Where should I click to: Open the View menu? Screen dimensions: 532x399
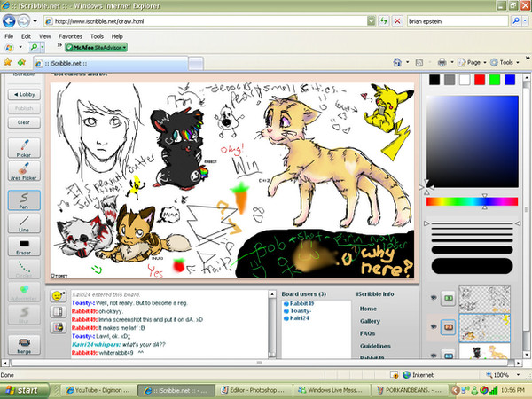[x=44, y=36]
